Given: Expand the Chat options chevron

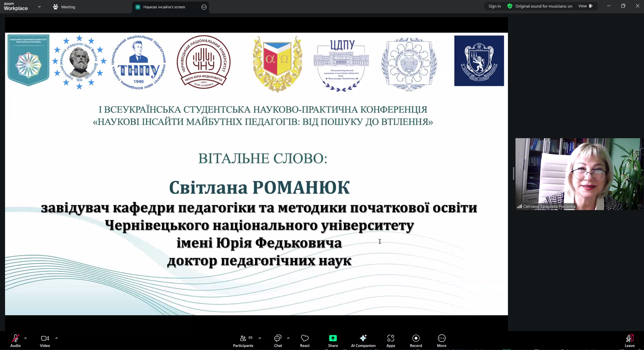Looking at the screenshot, I should (288, 338).
